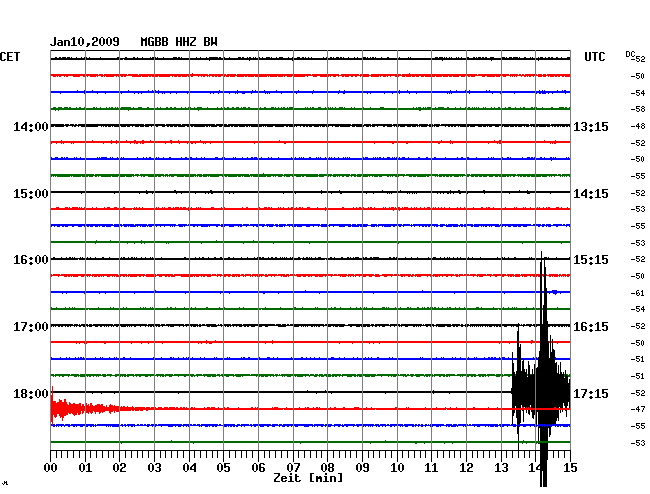Click the DC offset value -47

638,409
